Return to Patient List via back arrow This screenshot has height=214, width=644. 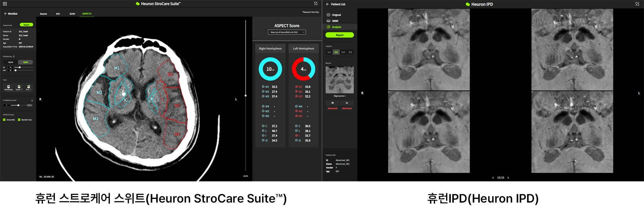click(x=327, y=4)
